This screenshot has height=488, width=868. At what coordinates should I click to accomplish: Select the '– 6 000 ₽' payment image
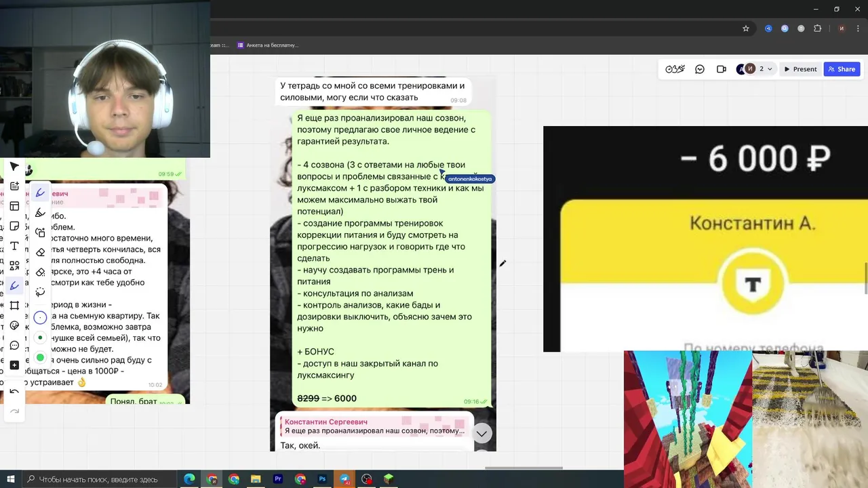click(x=705, y=239)
